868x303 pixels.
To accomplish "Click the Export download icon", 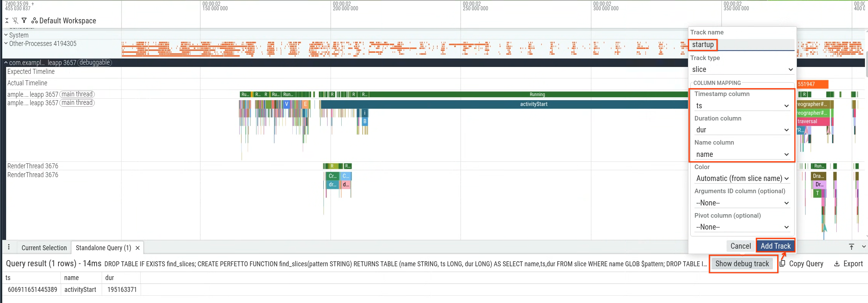I will [x=837, y=264].
